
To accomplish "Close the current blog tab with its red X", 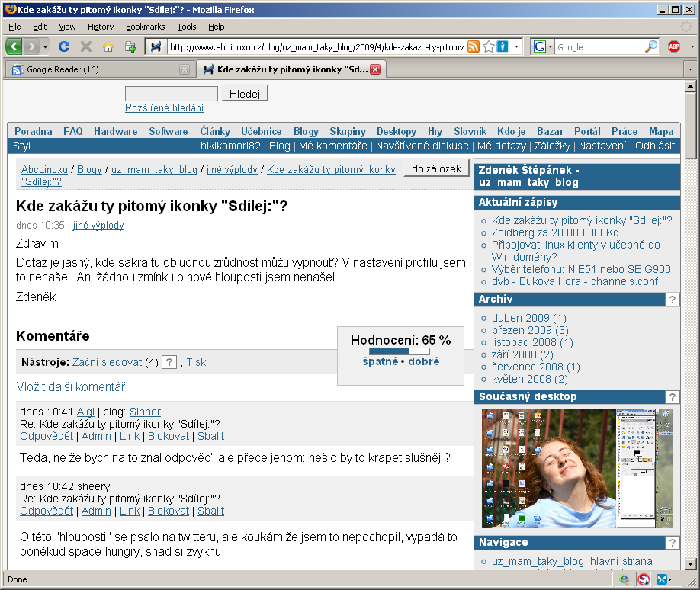I will pos(375,69).
